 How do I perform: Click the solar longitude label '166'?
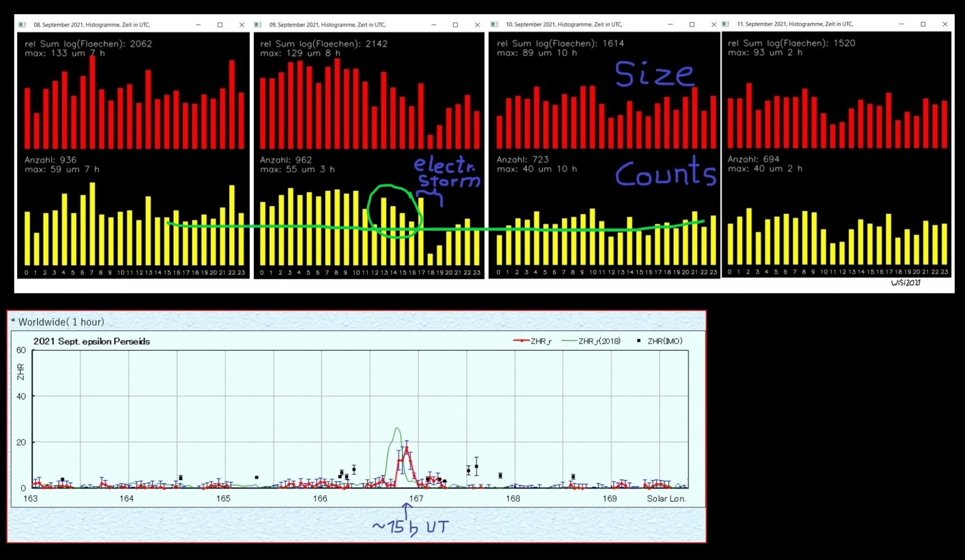320,499
